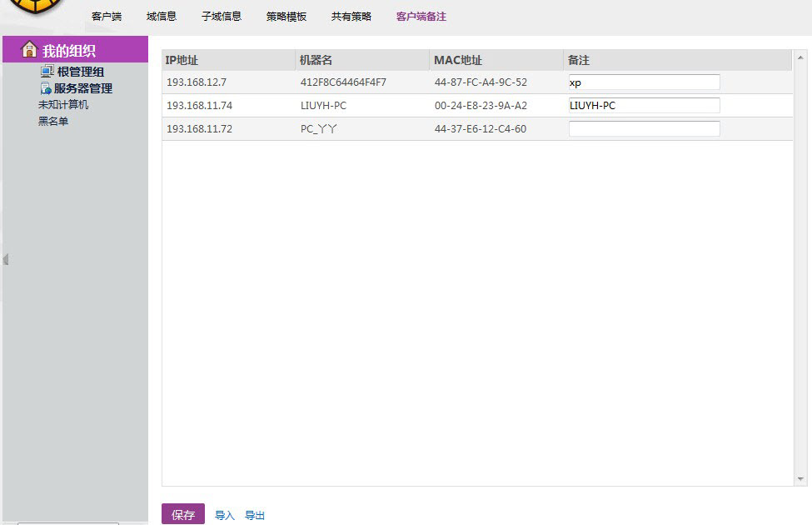Click the turtle shell logo at top left
This screenshot has height=525, width=812.
tap(33, 8)
